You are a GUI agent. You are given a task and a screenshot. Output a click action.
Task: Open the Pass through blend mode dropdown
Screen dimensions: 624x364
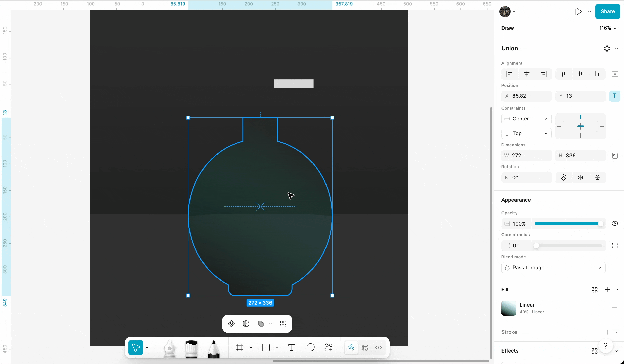click(553, 268)
